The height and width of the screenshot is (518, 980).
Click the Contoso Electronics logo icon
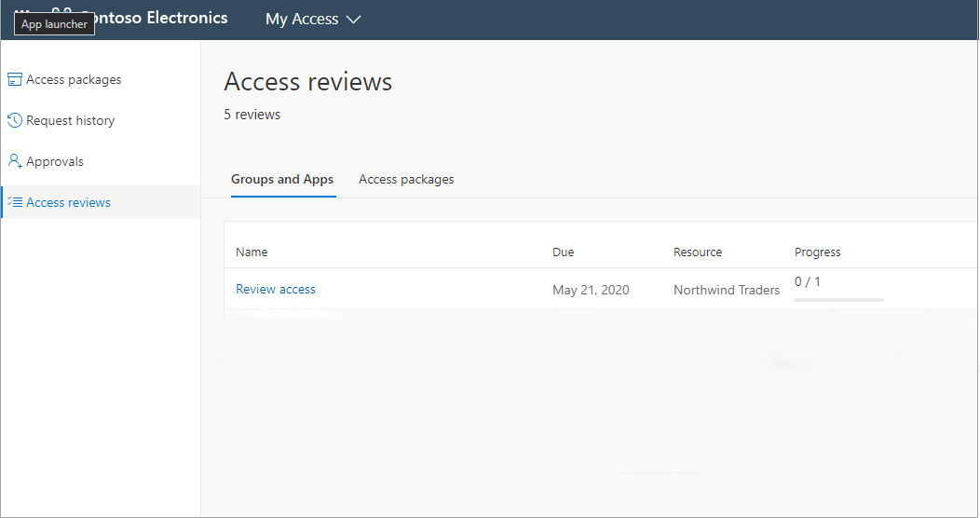(x=62, y=11)
